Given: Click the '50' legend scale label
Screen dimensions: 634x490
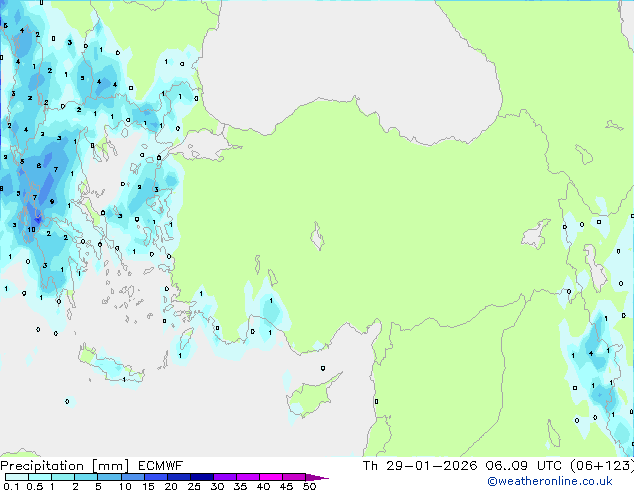Looking at the screenshot, I should (309, 486).
